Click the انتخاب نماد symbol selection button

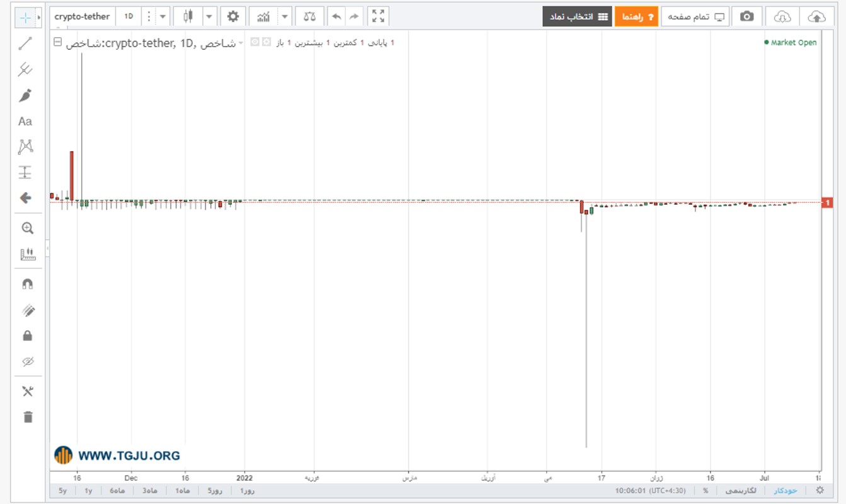(577, 16)
